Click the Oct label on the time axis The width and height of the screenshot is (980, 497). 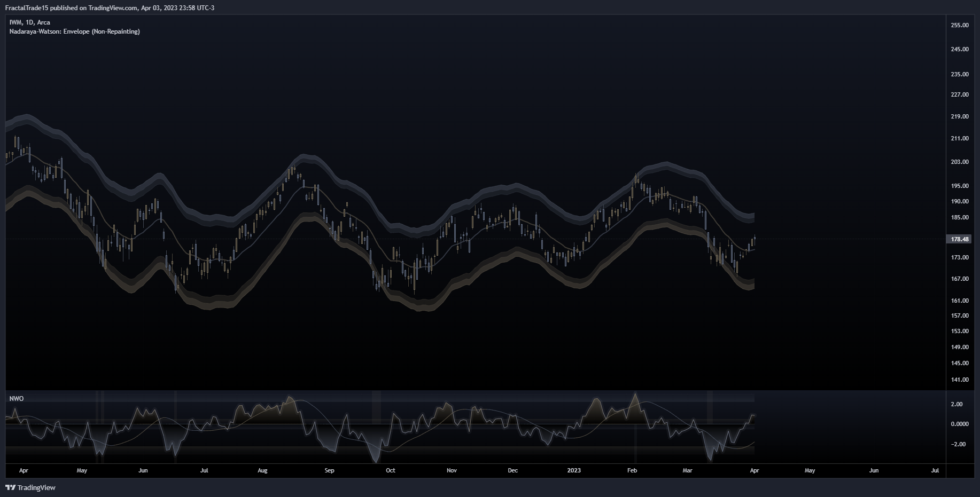click(x=391, y=470)
